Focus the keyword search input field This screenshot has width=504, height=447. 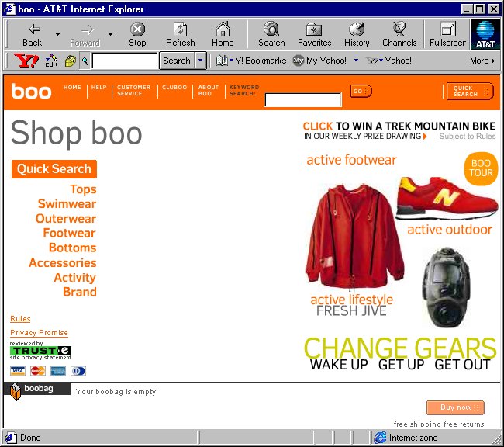[x=302, y=99]
